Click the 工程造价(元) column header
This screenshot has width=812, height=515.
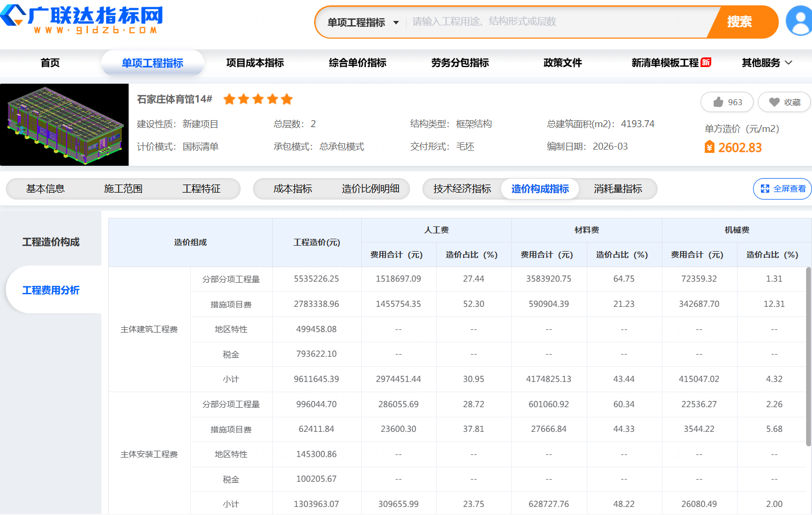pos(317,242)
